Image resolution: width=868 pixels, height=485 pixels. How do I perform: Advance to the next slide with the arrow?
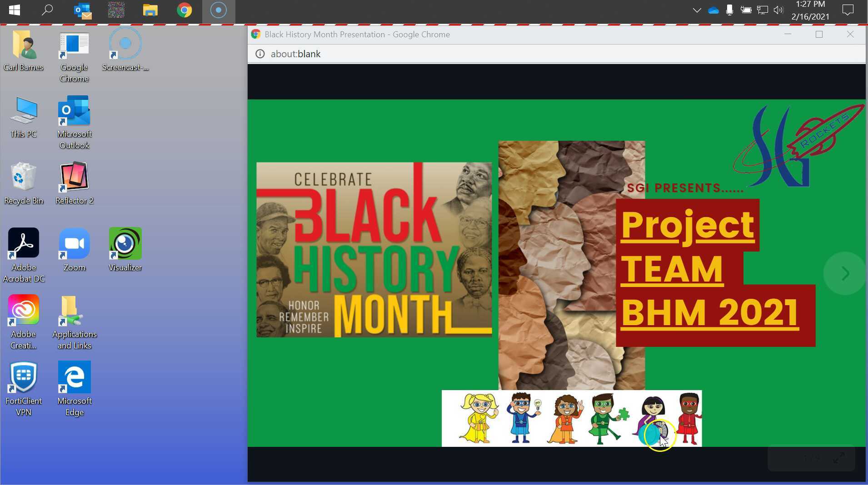(844, 273)
